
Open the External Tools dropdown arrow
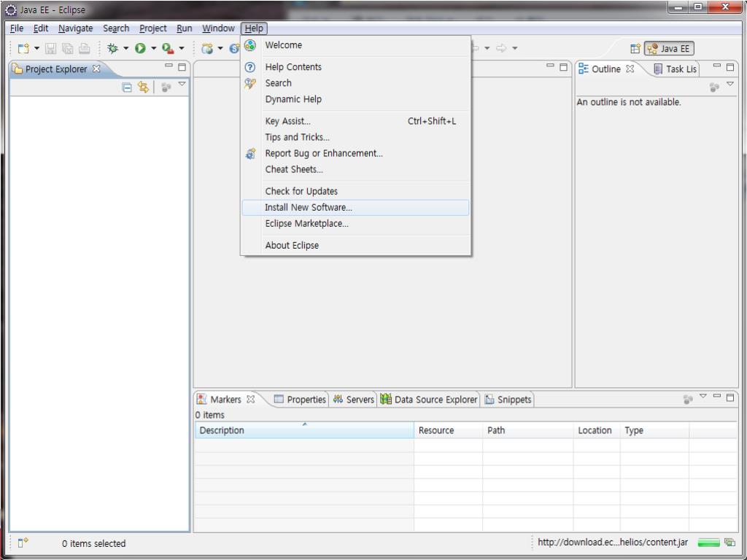(182, 48)
